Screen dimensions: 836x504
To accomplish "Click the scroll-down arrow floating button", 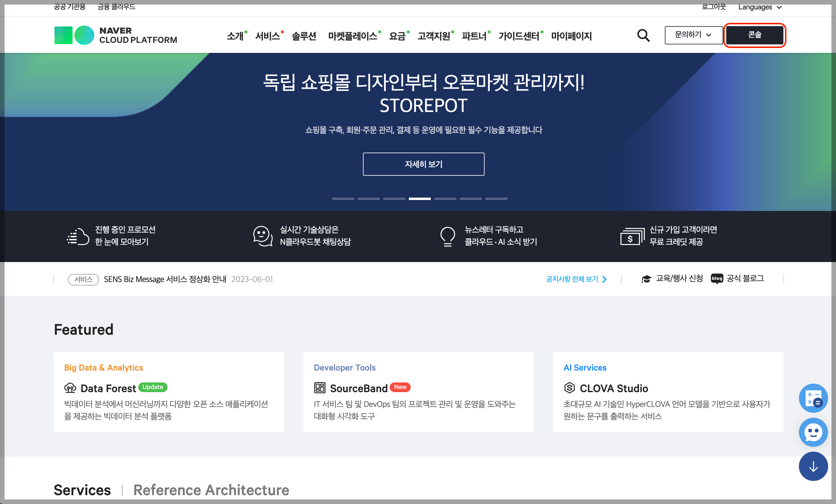I will [x=813, y=466].
